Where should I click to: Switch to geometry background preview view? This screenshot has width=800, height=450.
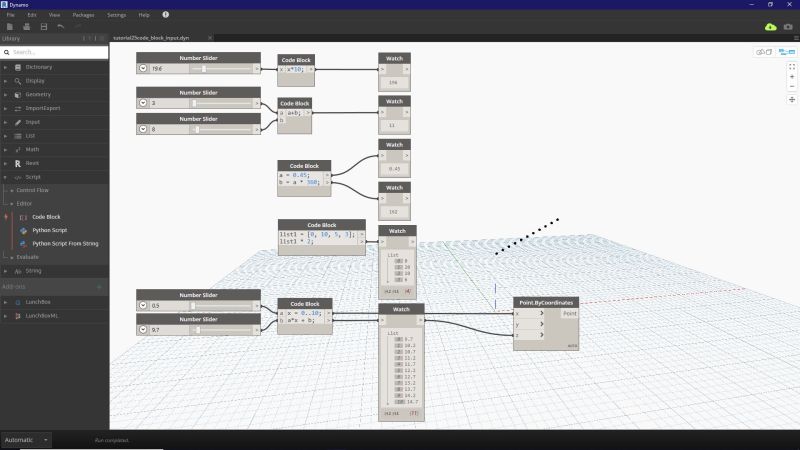point(764,52)
